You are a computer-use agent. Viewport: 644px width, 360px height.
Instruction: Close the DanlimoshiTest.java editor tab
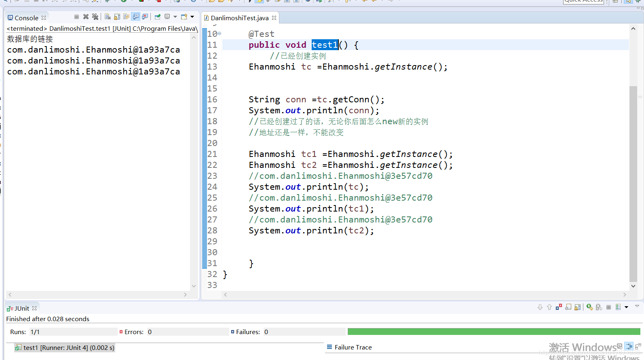click(x=274, y=18)
